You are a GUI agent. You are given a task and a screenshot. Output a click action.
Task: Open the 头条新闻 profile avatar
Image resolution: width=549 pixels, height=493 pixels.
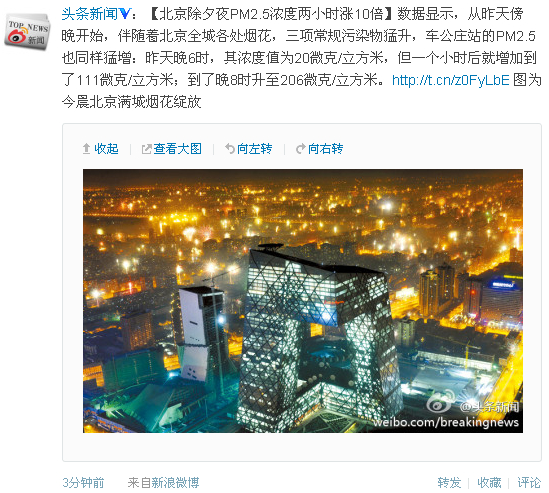[27, 32]
